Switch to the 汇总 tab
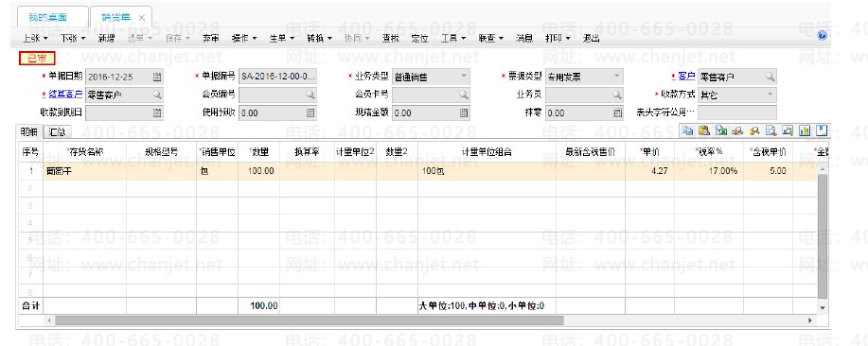Image resolution: width=868 pixels, height=346 pixels. point(57,132)
